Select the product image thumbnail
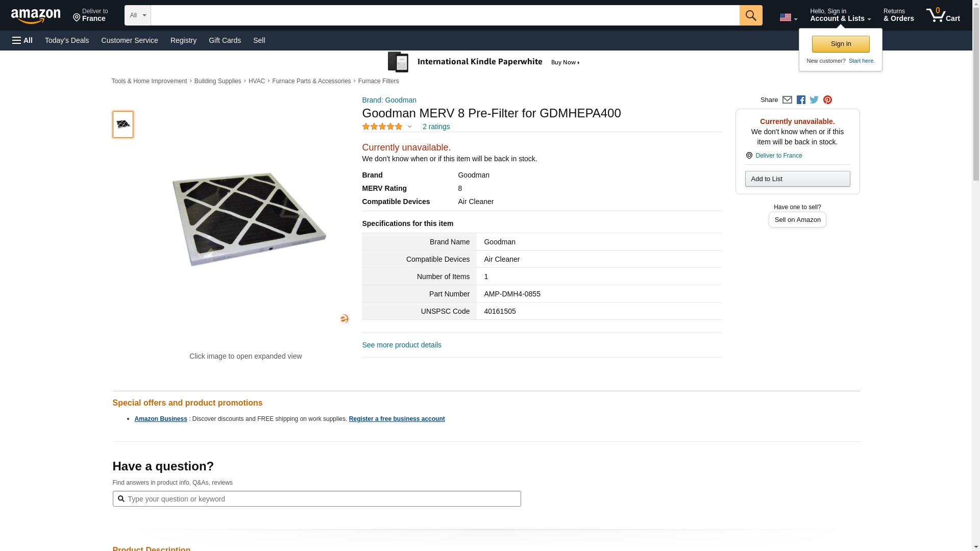 coord(123,124)
